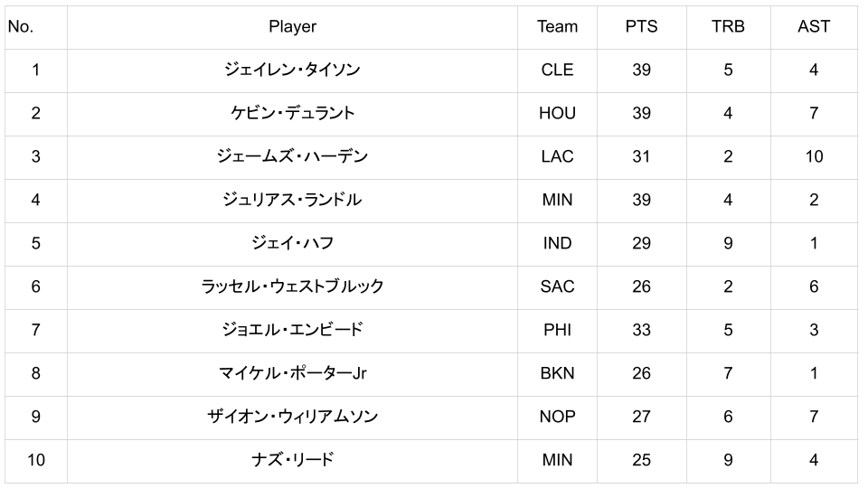Click the ジェームズ・ハーデン player cell
Viewport: 868px width, 488px height.
point(292,157)
